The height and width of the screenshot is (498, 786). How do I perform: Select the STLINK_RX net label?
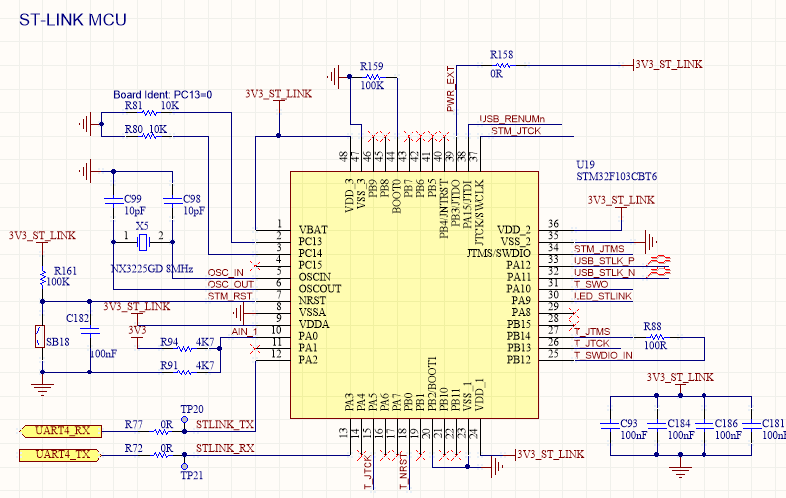coord(225,448)
